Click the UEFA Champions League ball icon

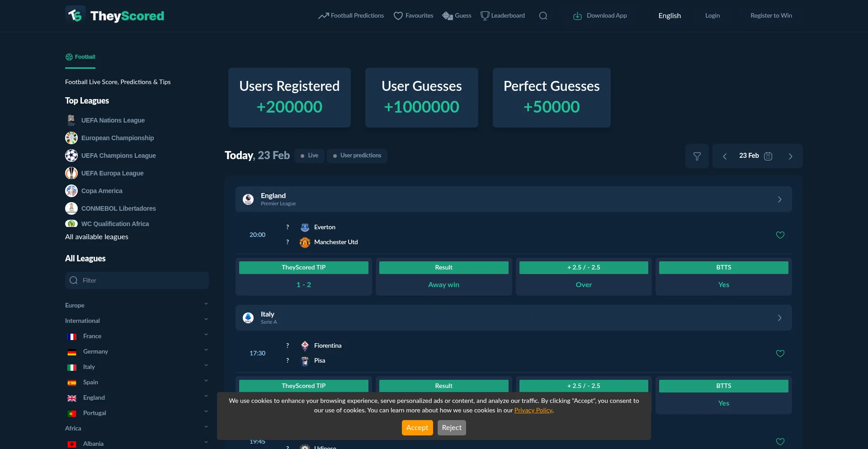click(71, 156)
